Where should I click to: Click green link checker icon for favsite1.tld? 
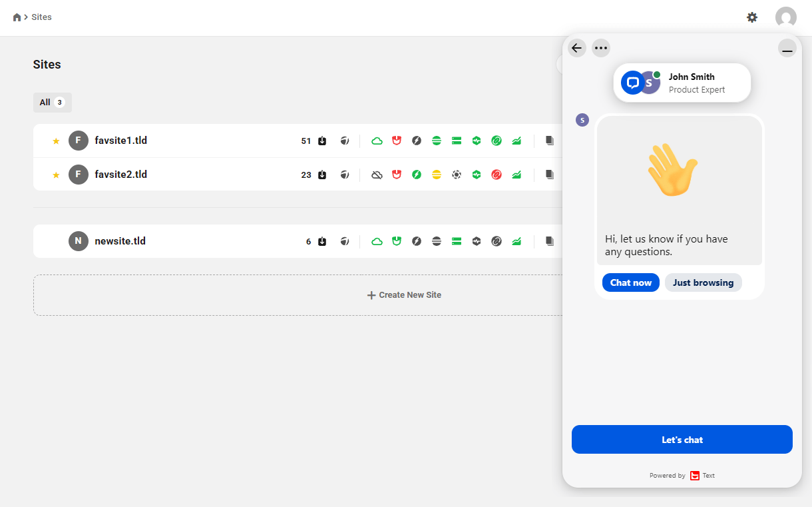point(497,141)
